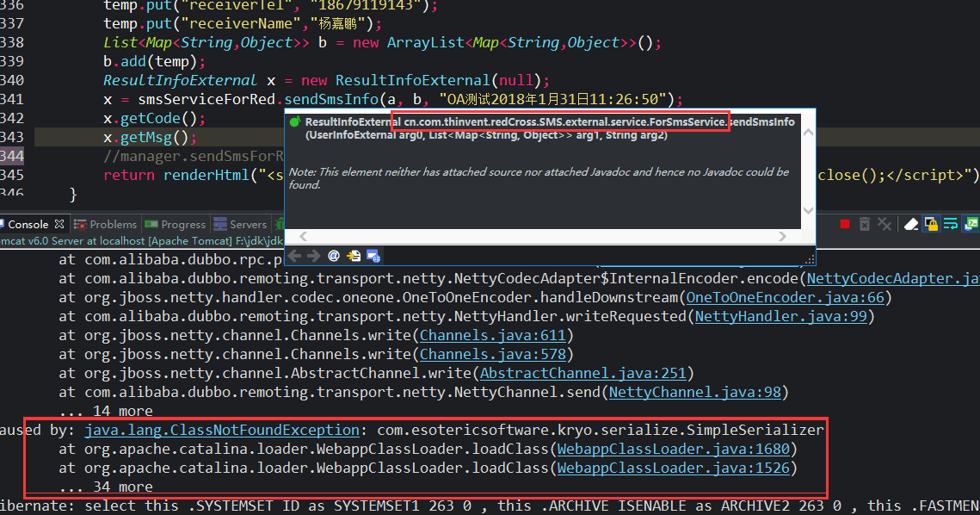Click Remove All Terminated Launches double-X icon
This screenshot has width=980, height=515.
(x=884, y=224)
